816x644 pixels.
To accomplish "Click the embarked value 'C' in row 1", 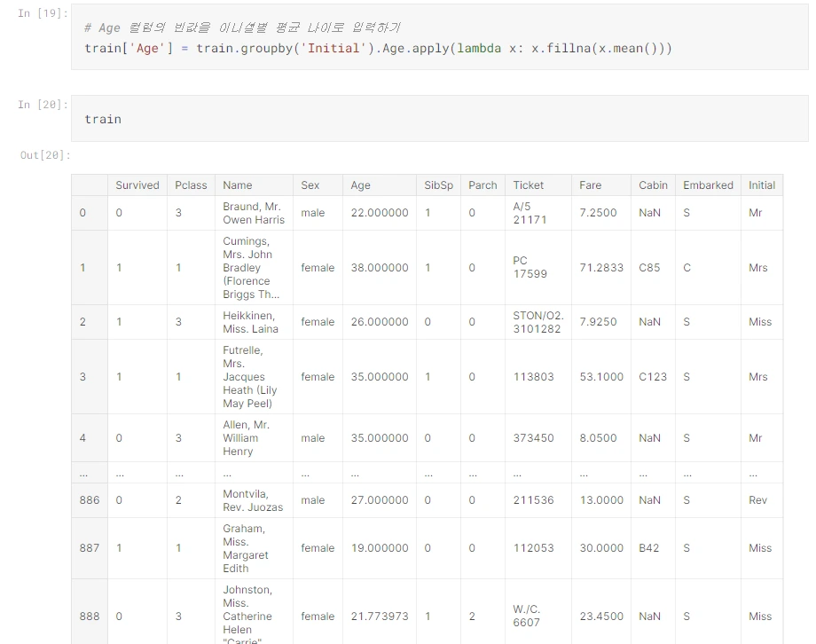I will click(687, 268).
